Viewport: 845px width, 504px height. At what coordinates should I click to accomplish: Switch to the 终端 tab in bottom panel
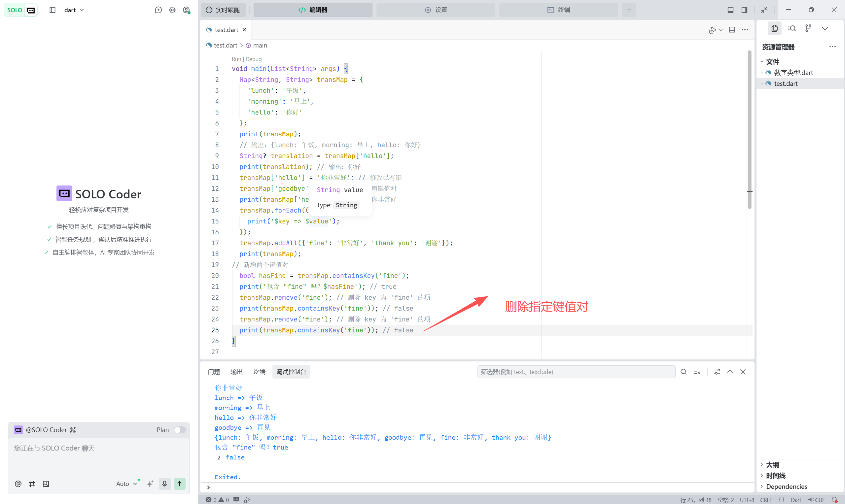[x=259, y=372]
